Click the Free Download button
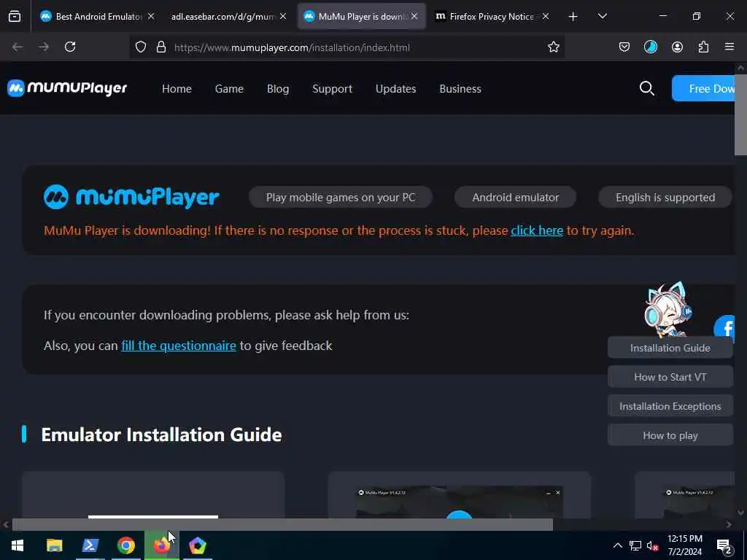The image size is (747, 560). pyautogui.click(x=704, y=88)
